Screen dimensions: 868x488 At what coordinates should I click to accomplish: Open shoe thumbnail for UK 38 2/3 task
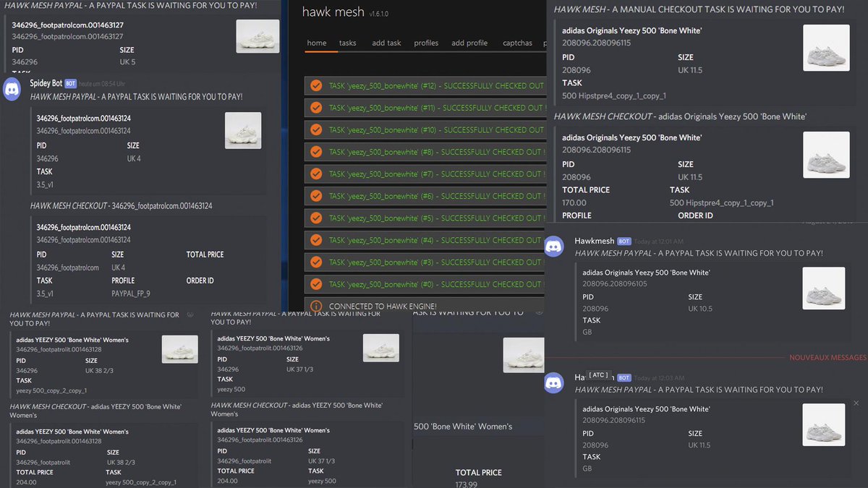pyautogui.click(x=180, y=349)
